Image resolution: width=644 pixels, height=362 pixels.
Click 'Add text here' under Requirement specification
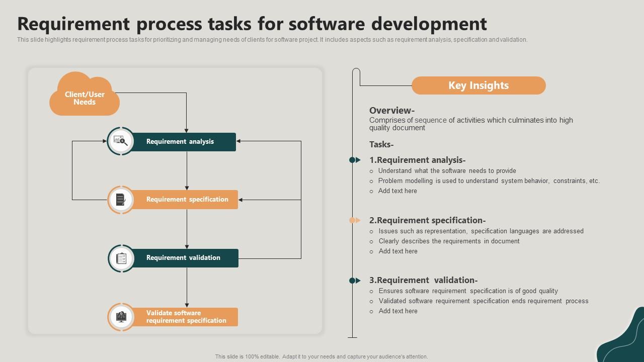click(x=398, y=251)
